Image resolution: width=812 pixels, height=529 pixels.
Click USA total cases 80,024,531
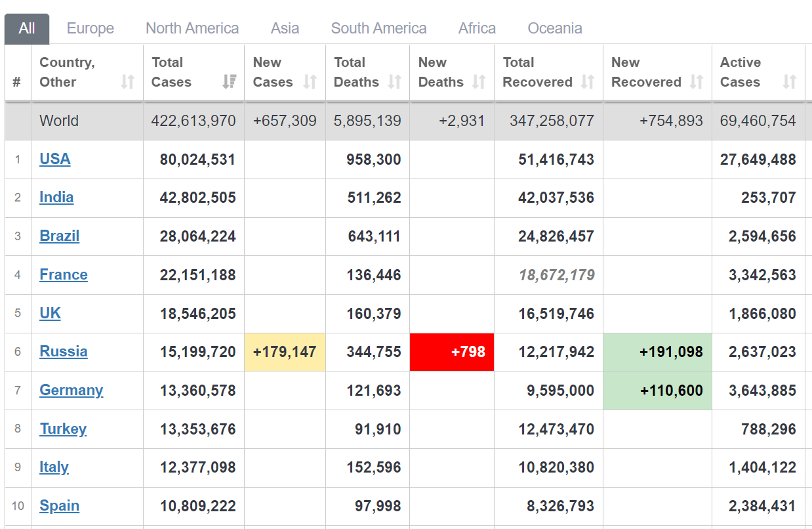[197, 159]
